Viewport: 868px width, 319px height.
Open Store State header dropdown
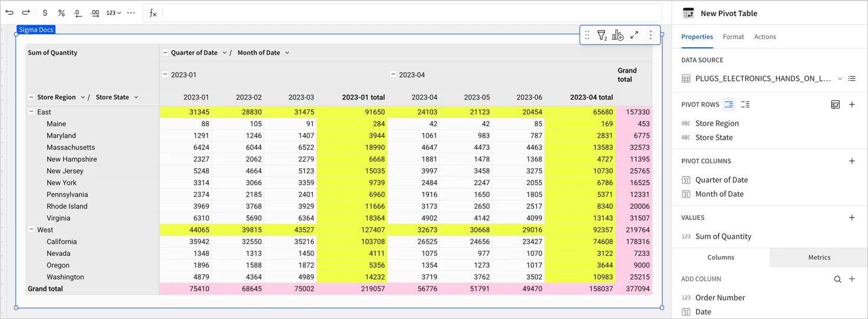point(136,97)
